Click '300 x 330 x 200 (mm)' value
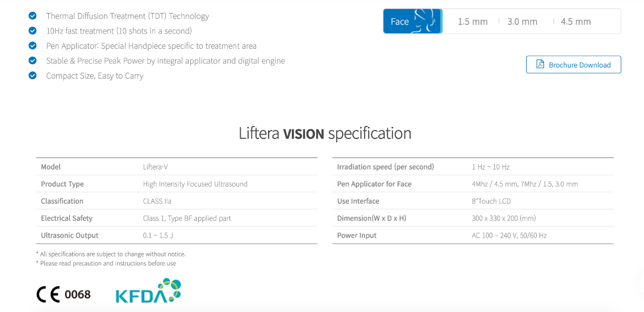Image resolution: width=644 pixels, height=312 pixels. [x=504, y=218]
